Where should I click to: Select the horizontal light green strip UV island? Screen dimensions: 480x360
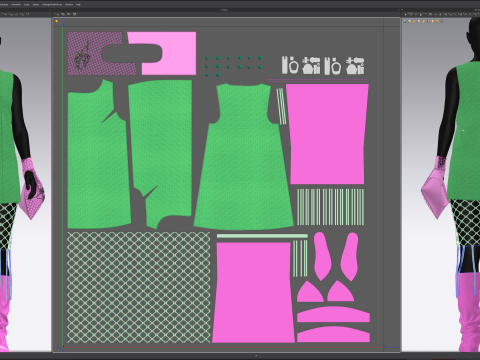(262, 236)
